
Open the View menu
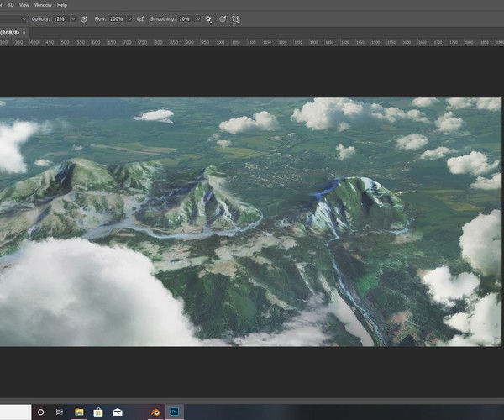pos(24,5)
